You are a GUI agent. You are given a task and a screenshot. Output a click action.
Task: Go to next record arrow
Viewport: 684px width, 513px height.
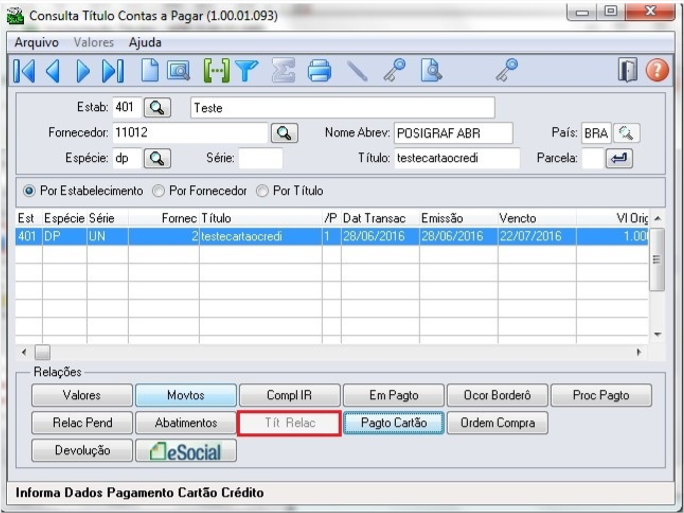83,71
